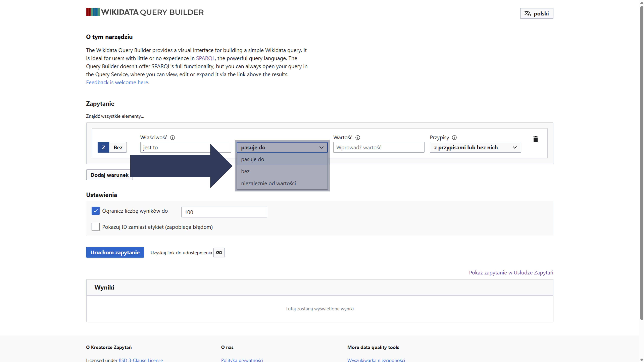Click info icon next to Wartość

coord(358,137)
